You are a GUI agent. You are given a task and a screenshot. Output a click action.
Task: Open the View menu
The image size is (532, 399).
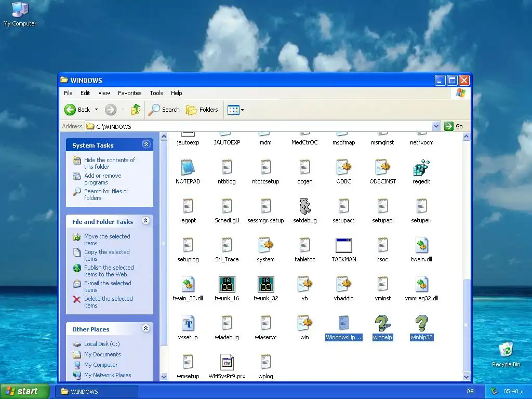tap(104, 93)
